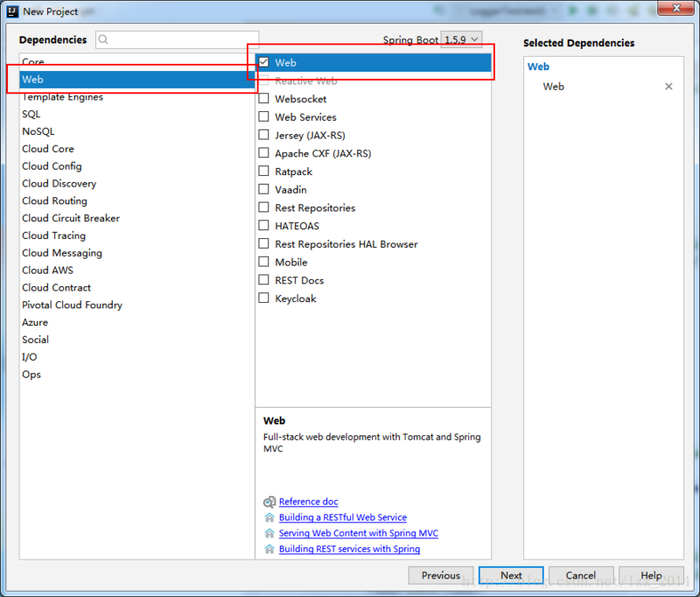Screen dimensions: 700x597
Task: Tick the Vaadin checkbox
Action: point(264,189)
